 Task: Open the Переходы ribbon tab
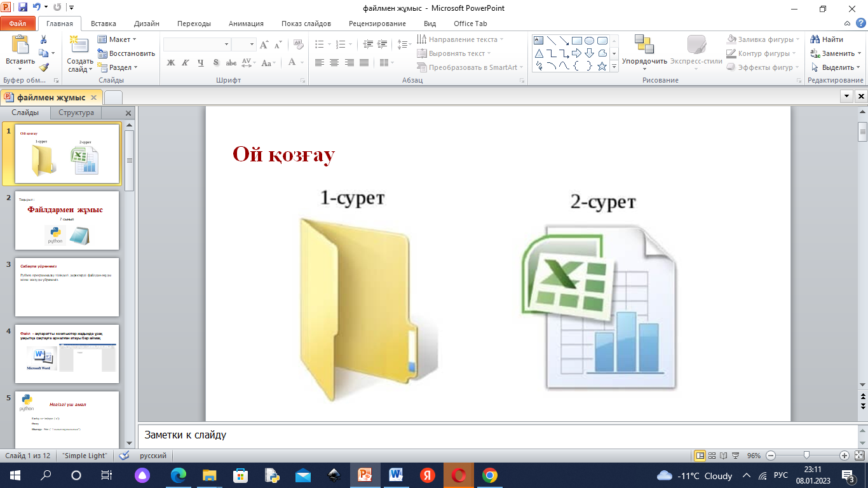point(194,24)
